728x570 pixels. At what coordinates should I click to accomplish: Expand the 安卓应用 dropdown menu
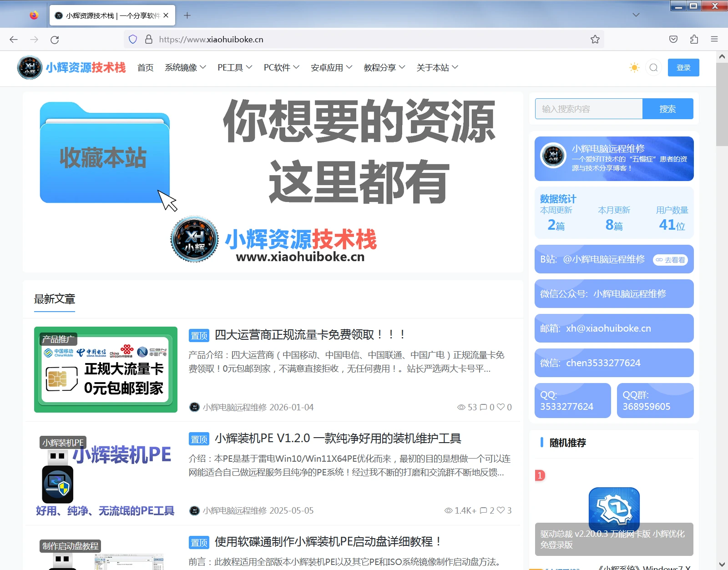point(331,68)
